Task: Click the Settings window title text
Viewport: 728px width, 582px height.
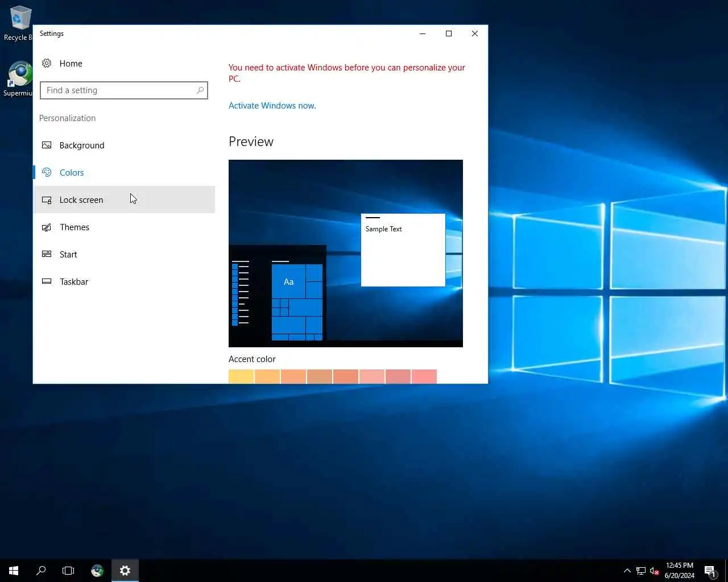Action: pos(52,34)
